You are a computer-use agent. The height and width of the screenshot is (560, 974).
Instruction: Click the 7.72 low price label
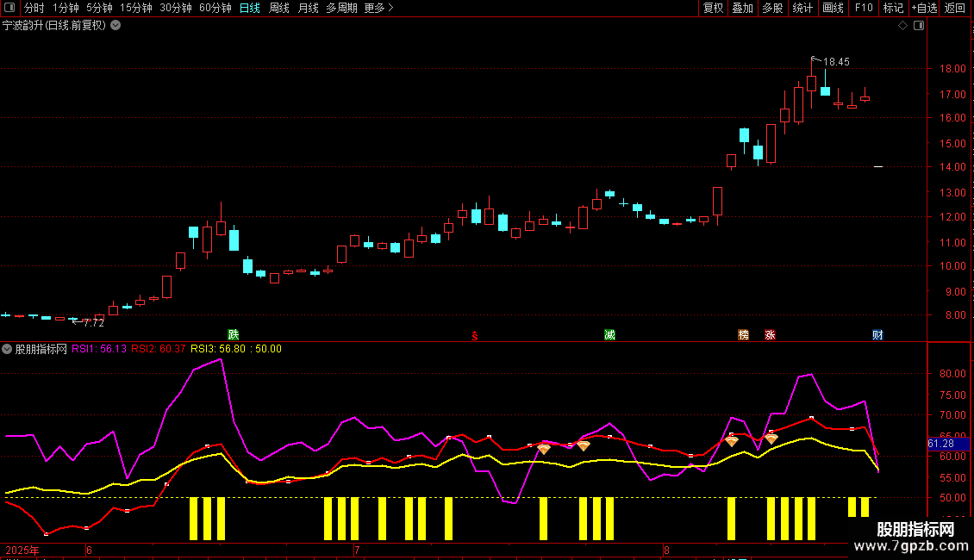click(94, 323)
